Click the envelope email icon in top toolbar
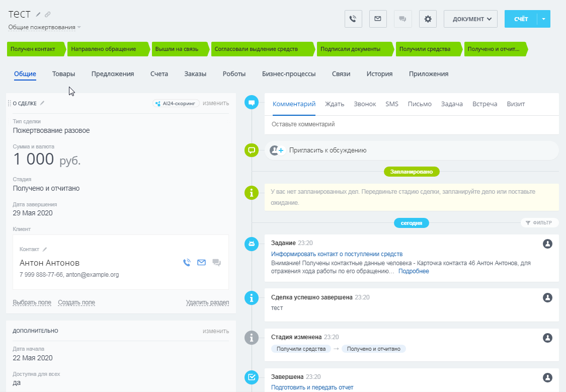Image resolution: width=566 pixels, height=392 pixels. click(x=378, y=19)
